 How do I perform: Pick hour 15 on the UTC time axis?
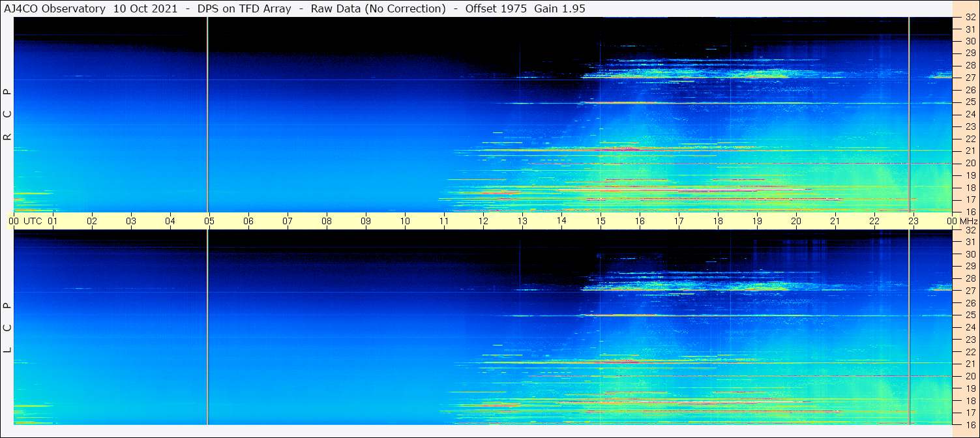click(x=601, y=221)
